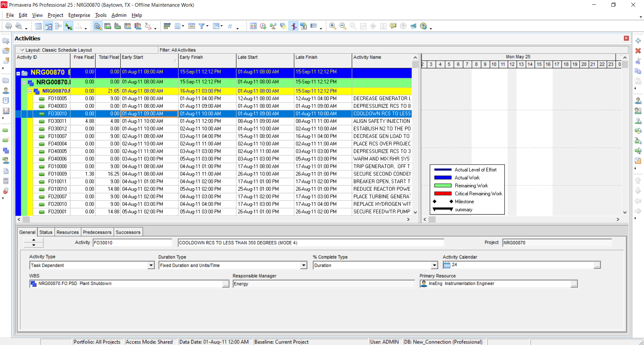Collapse the yellow NRG00870.F WBS band

pos(30,91)
